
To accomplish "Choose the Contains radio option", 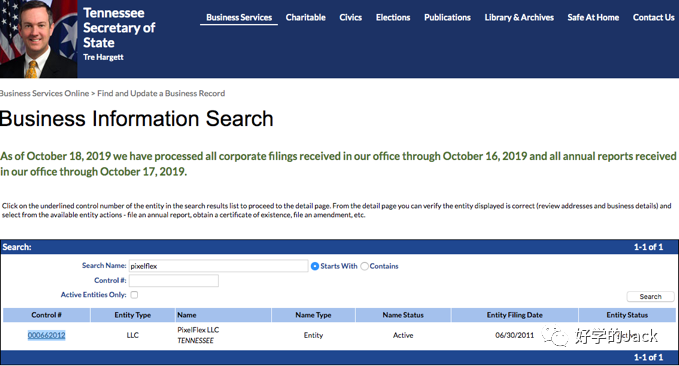I will tap(365, 266).
